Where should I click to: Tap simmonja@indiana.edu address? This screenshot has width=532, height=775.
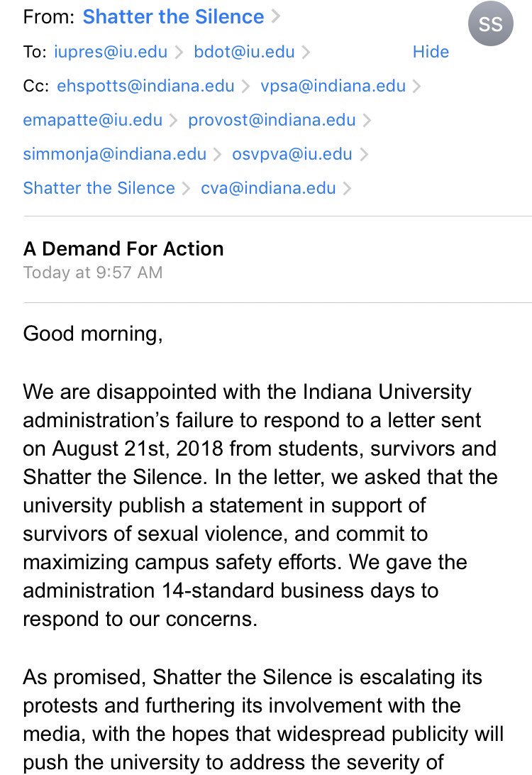115,154
